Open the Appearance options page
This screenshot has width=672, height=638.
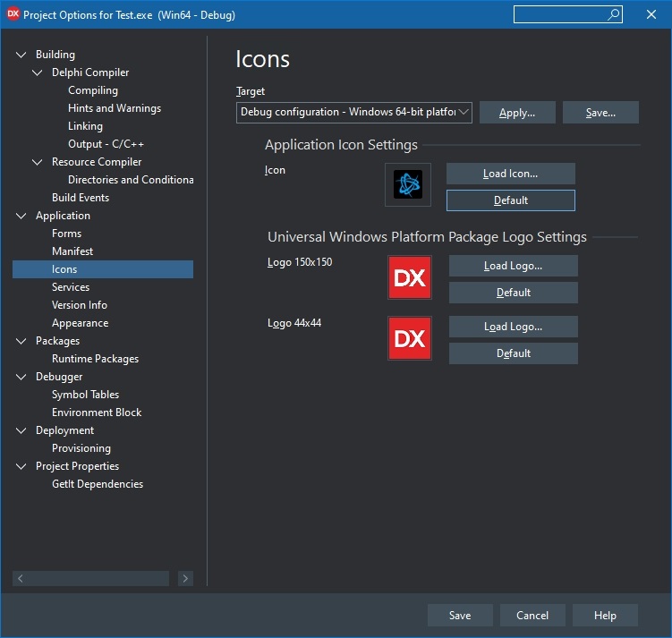[x=81, y=323]
